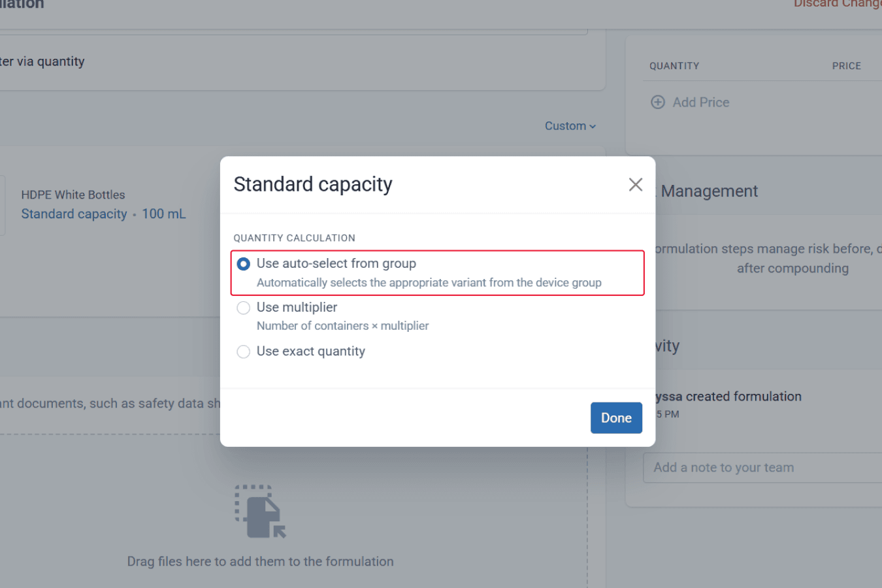Click the 100 mL value
Image resolution: width=882 pixels, height=588 pixels.
(x=164, y=214)
